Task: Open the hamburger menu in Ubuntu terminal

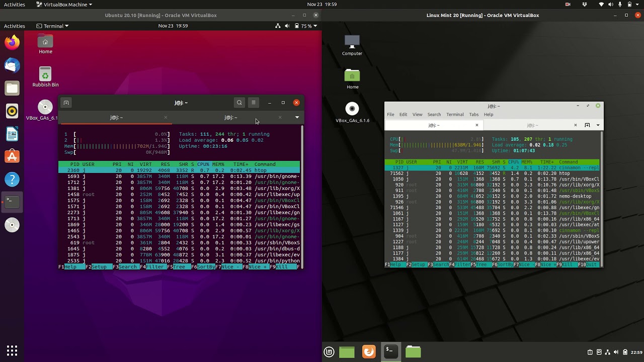Action: [x=254, y=103]
